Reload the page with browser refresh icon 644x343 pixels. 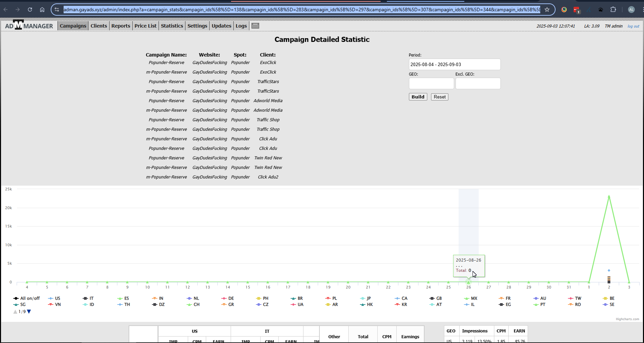(30, 10)
